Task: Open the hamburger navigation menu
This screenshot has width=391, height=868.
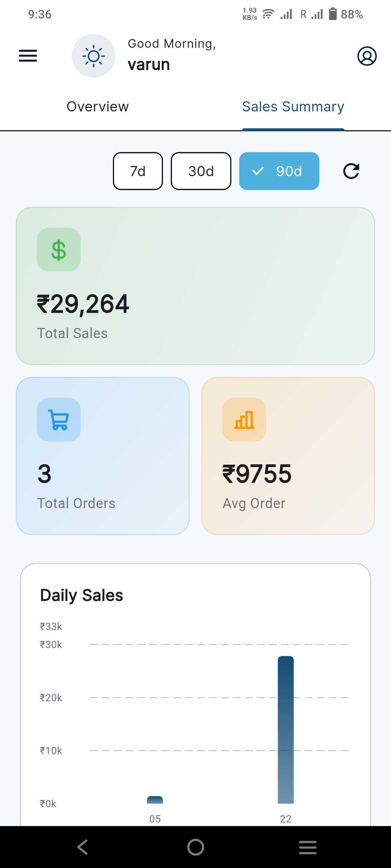Action: (x=28, y=56)
